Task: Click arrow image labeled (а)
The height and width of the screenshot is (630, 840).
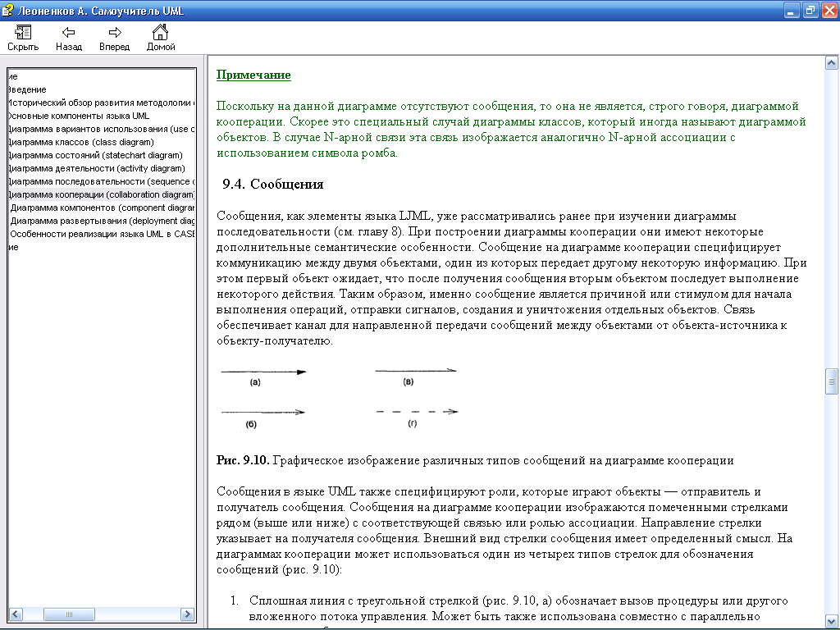Action: [263, 372]
